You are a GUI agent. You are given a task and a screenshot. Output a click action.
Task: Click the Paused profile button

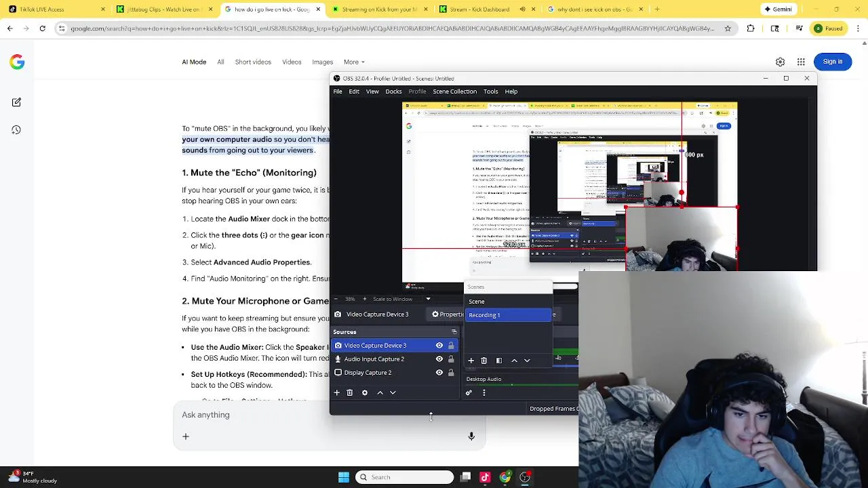tap(827, 28)
